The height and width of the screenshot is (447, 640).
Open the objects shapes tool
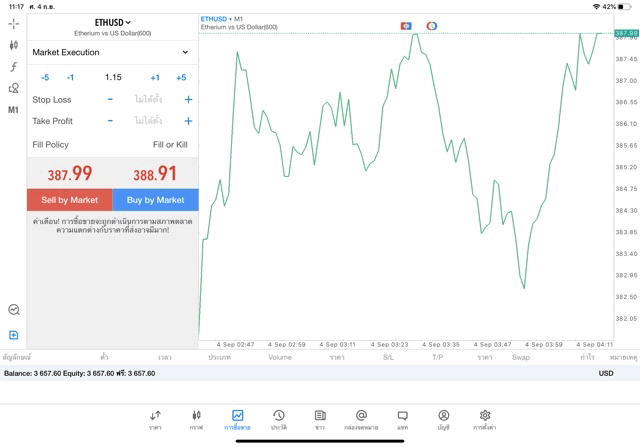(x=13, y=88)
